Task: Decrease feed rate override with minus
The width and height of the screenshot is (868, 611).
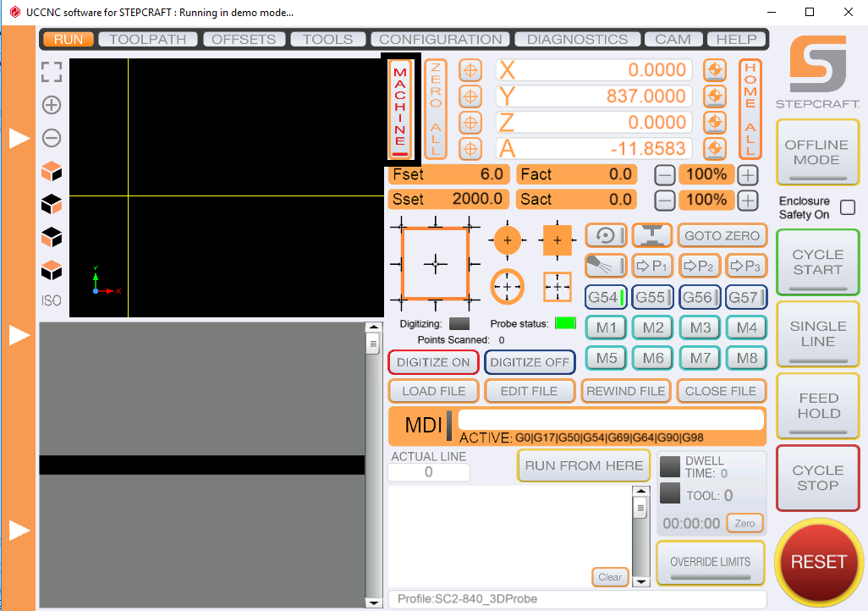Action: (x=664, y=175)
